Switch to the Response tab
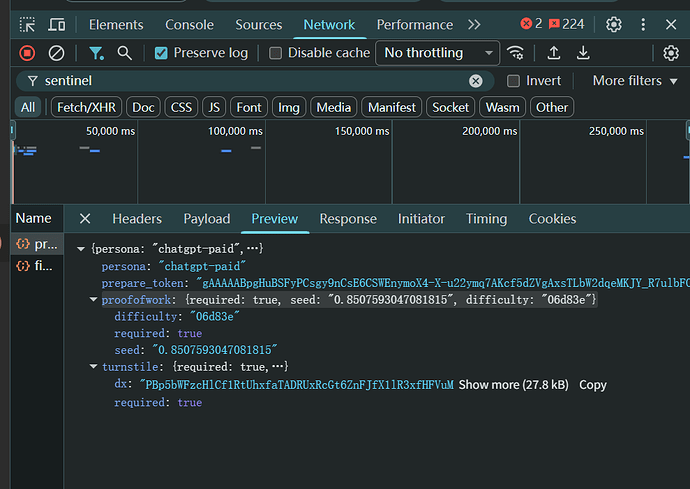This screenshot has height=489, width=690. tap(348, 219)
